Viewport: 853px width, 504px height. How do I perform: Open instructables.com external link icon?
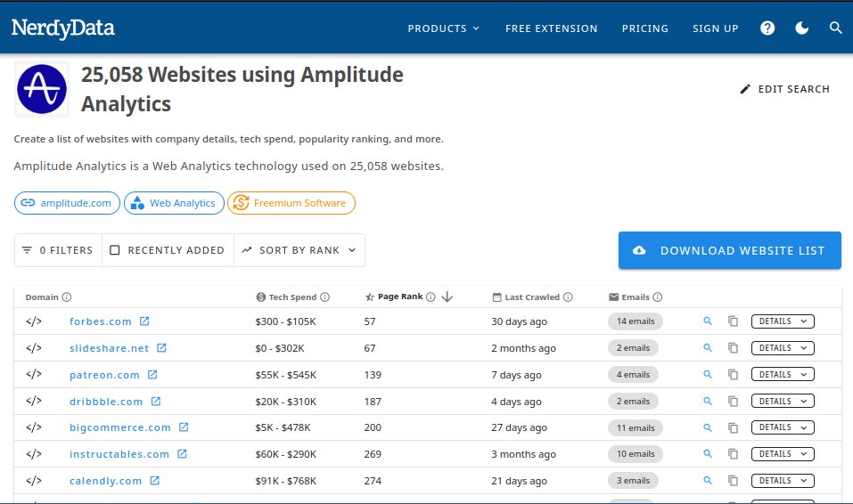pos(182,453)
